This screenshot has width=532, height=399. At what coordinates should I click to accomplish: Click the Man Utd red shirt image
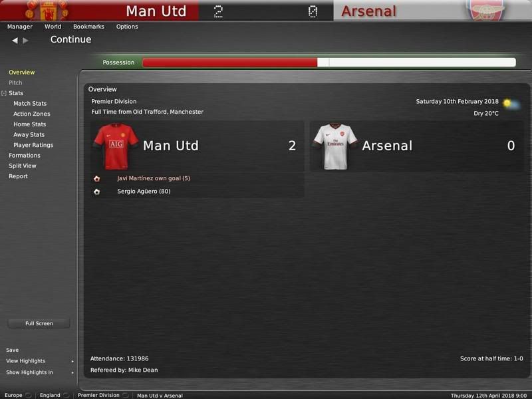coord(116,146)
